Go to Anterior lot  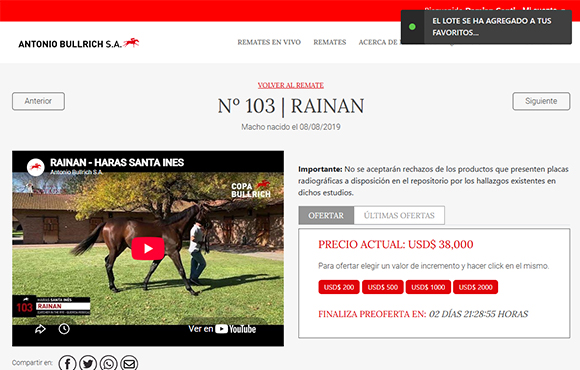point(38,101)
